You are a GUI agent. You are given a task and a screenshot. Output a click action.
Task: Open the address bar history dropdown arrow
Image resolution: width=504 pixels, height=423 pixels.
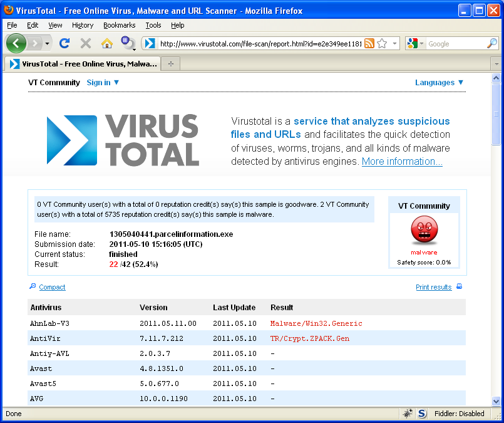click(x=394, y=43)
